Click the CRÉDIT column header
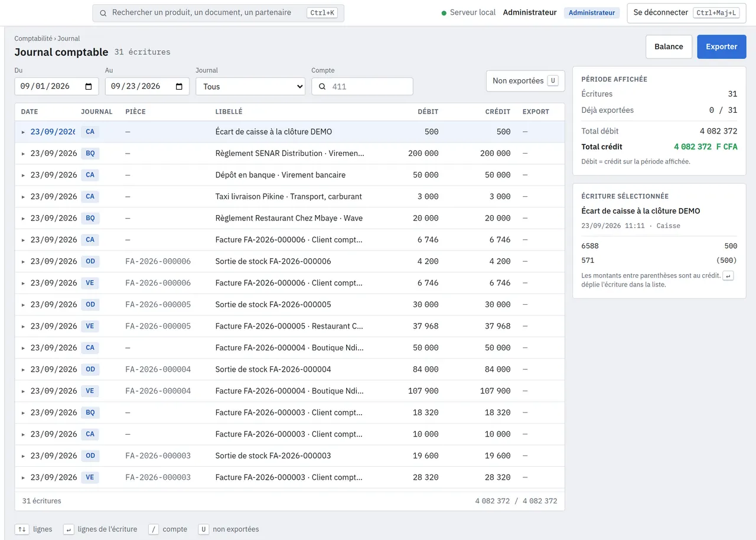This screenshot has width=756, height=540. pos(498,112)
